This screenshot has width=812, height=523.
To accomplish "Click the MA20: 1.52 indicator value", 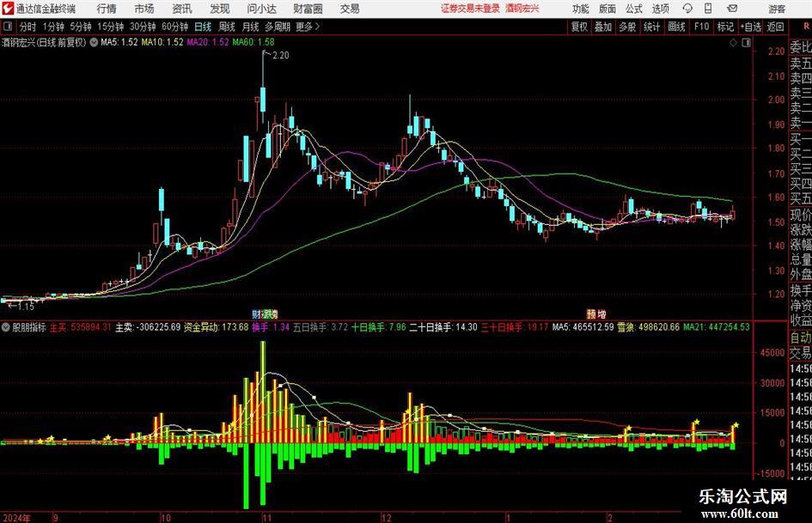I will point(208,42).
